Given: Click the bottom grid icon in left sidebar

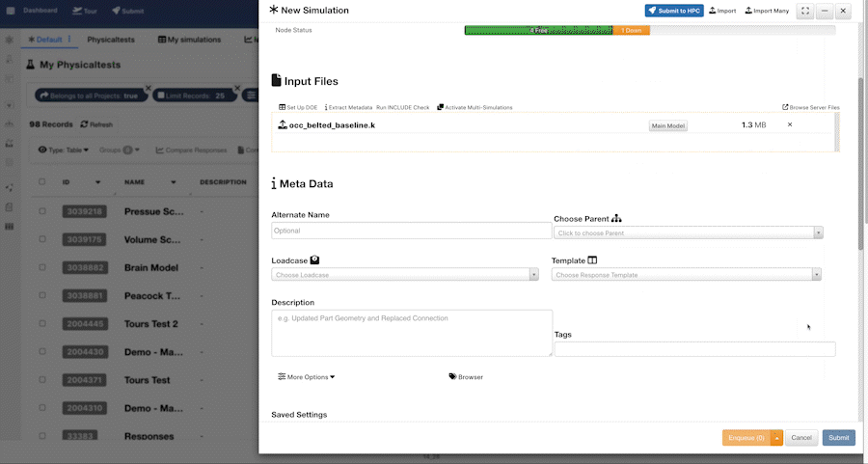Looking at the screenshot, I should pyautogui.click(x=10, y=227).
